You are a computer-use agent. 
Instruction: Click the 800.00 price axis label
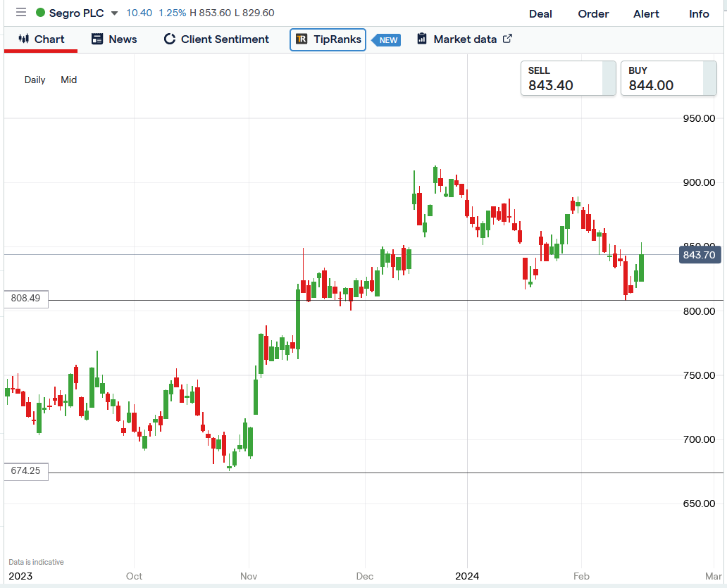pos(700,311)
